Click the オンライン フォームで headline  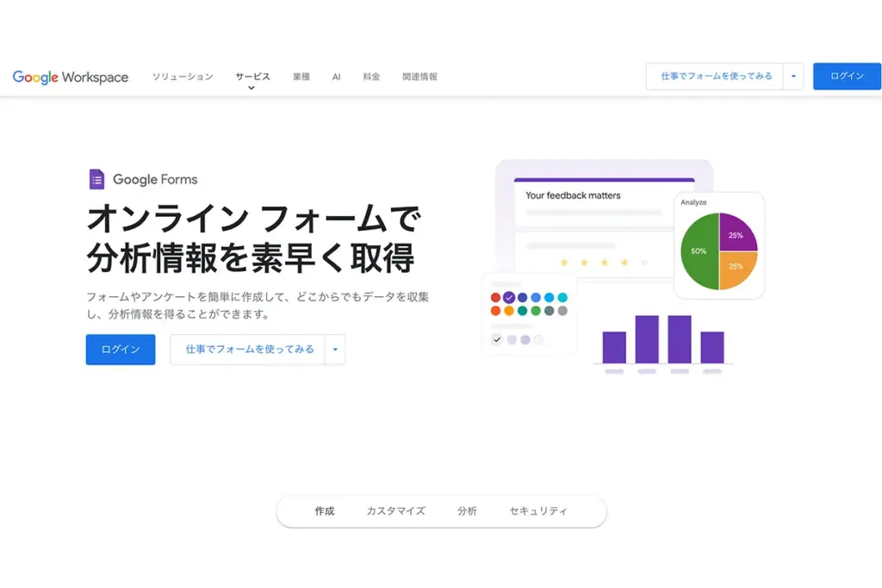[x=254, y=219]
